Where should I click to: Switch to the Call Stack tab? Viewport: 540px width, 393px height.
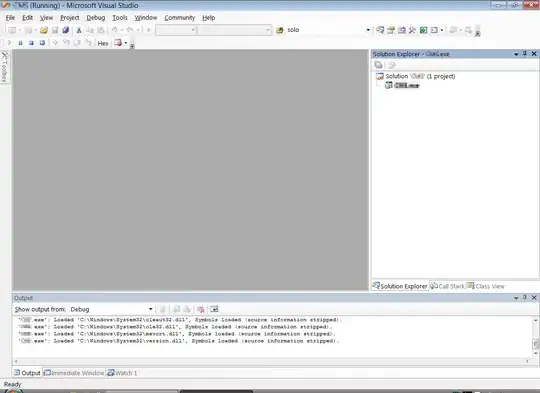tap(448, 286)
